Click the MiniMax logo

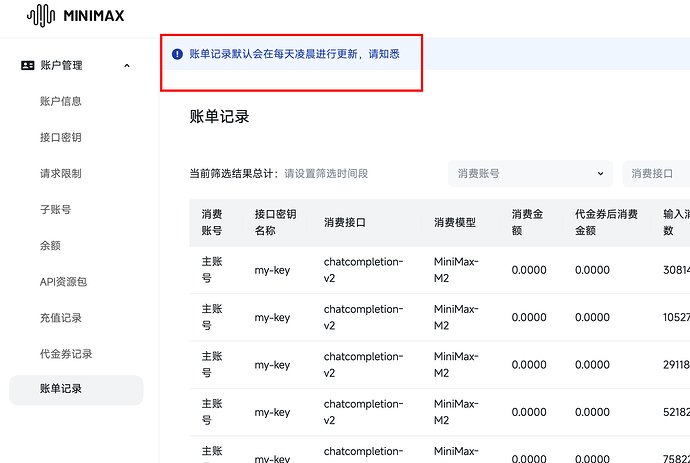(76, 16)
